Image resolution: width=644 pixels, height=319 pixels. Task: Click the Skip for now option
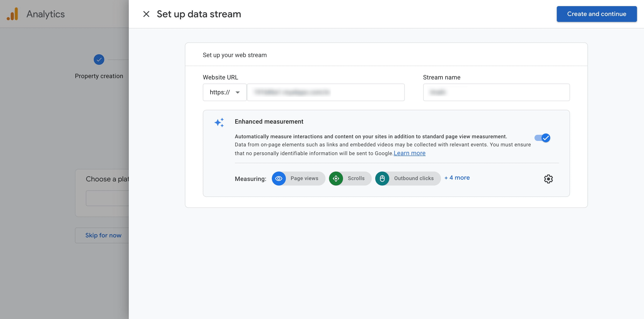(x=103, y=235)
